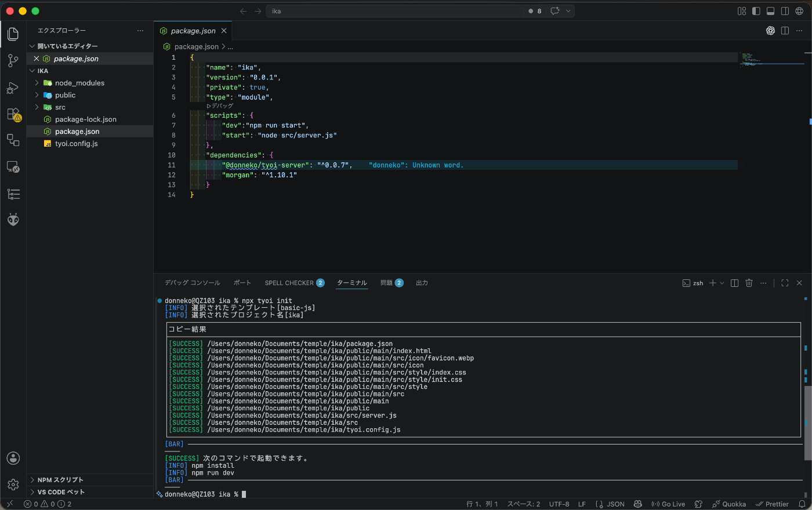
Task: Open the Run and Debug view
Action: tap(13, 88)
